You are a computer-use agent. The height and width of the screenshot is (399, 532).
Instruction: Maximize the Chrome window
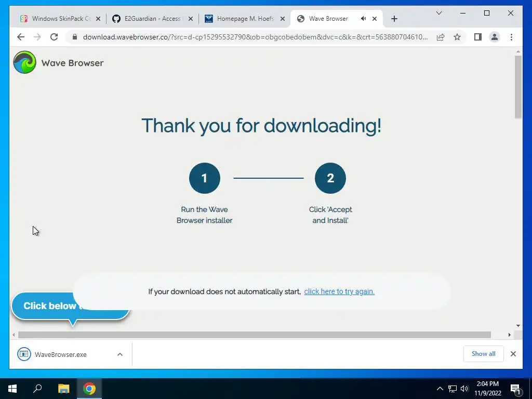(486, 13)
